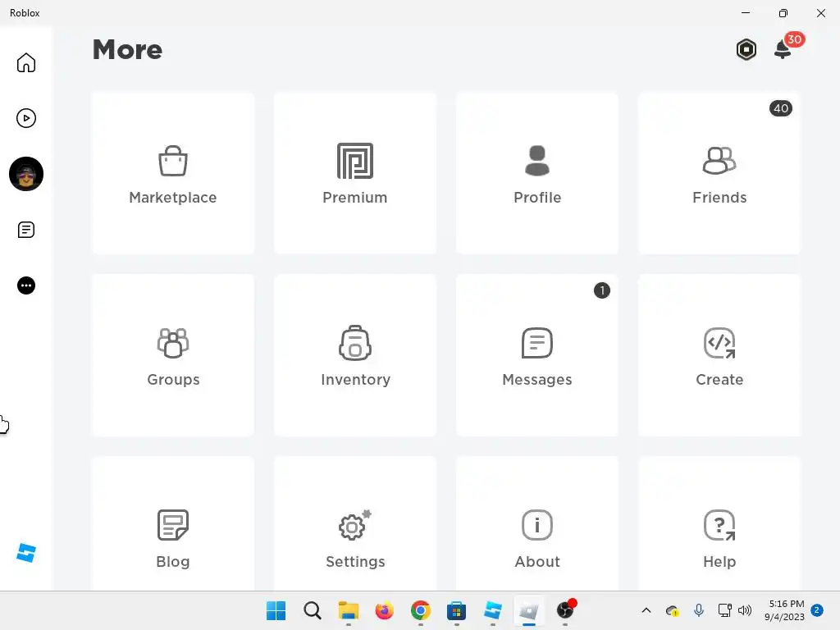Image resolution: width=840 pixels, height=630 pixels.
Task: Open the Premium tile
Action: (x=355, y=173)
